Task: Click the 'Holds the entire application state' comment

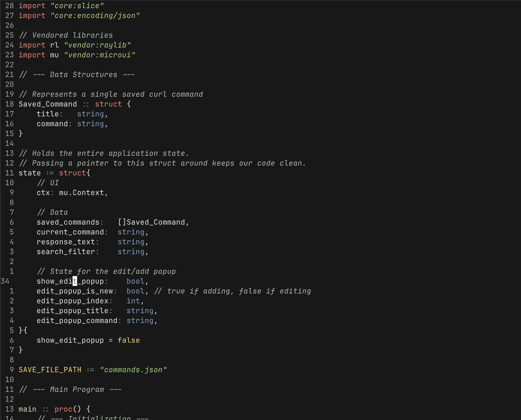Action: click(104, 153)
